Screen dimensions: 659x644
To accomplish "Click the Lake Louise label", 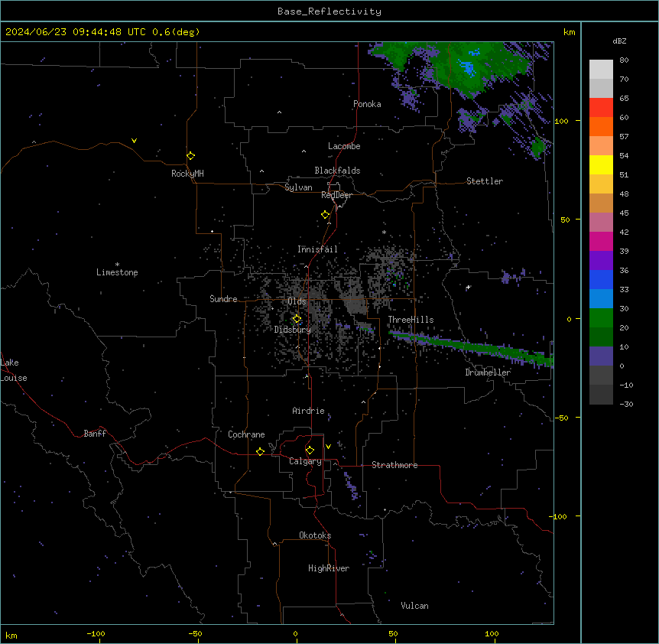I will point(14,370).
